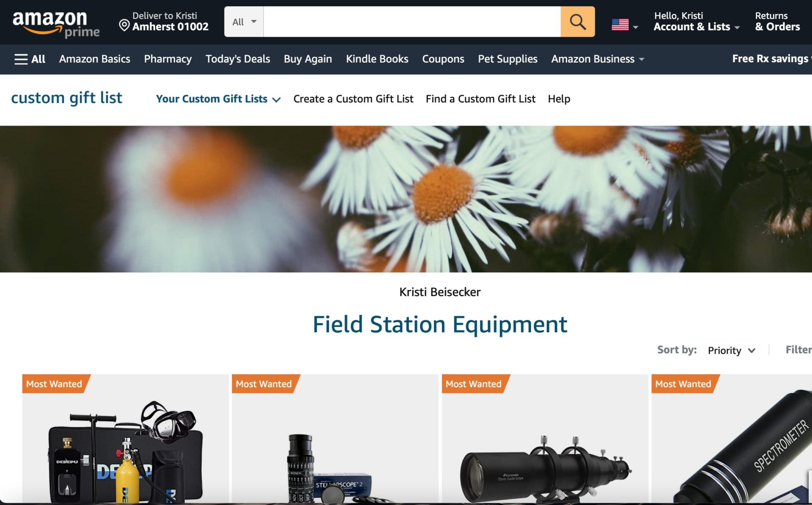
Task: Go to Amazon Basics
Action: (94, 59)
